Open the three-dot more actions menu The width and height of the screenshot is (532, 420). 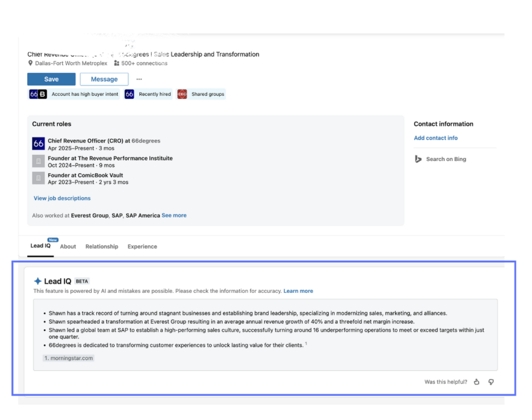coord(139,79)
